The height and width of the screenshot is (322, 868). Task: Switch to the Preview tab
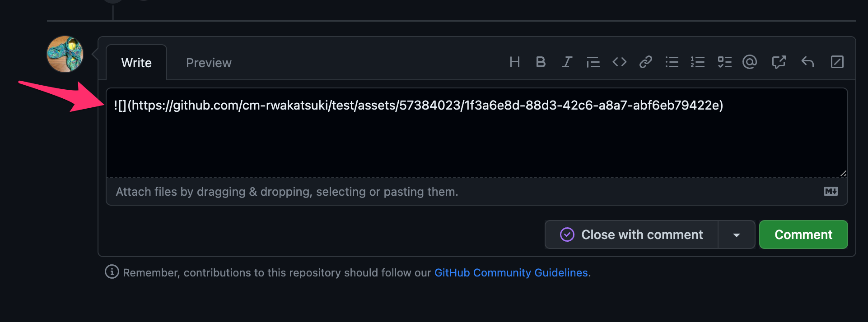click(208, 63)
